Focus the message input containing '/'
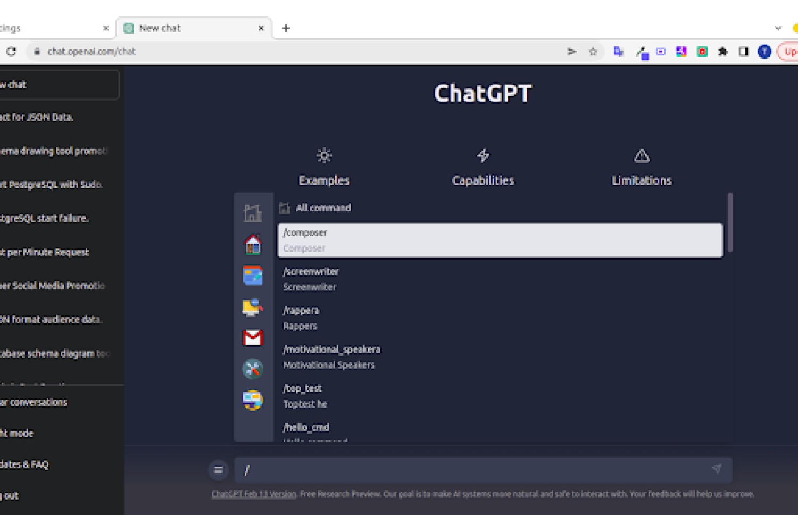 [x=483, y=470]
